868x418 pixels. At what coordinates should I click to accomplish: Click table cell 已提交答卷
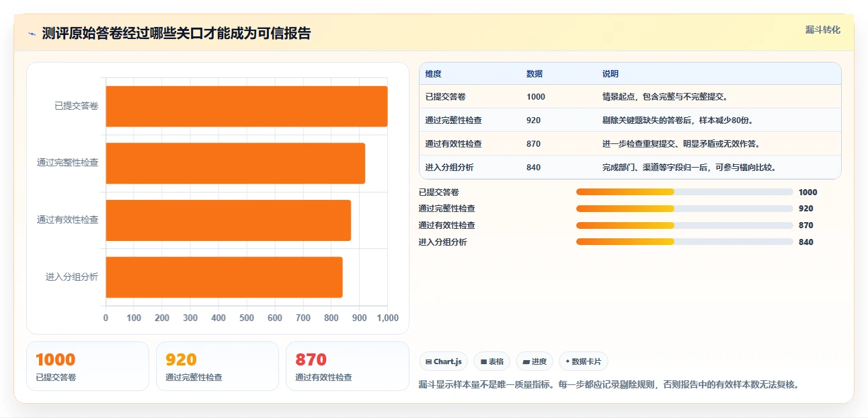click(x=446, y=97)
